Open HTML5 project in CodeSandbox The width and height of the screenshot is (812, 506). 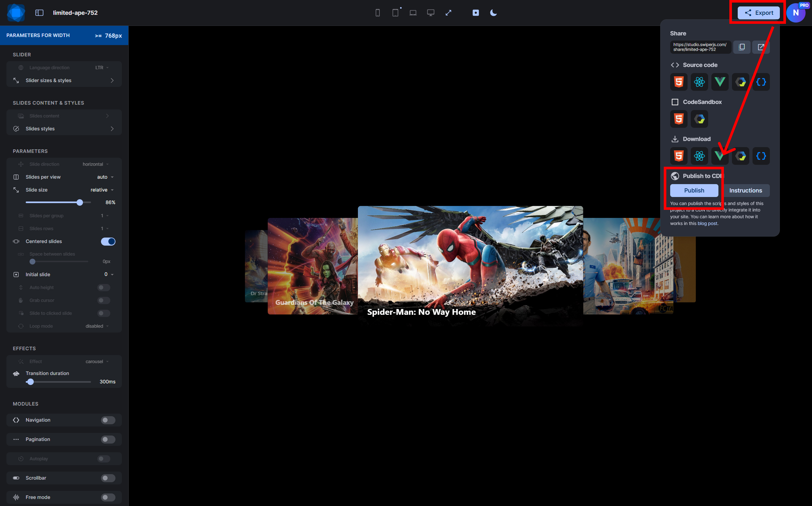(679, 119)
